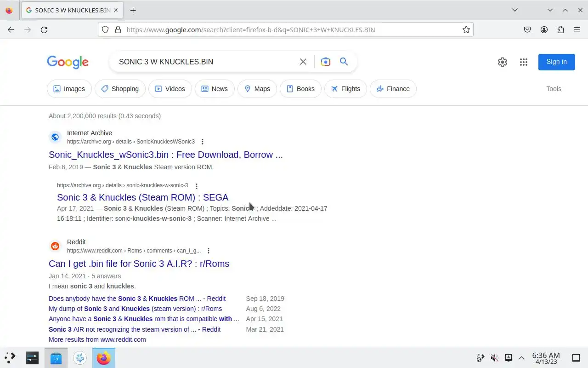The image size is (588, 368).
Task: Open Firefox account icon
Action: [544, 29]
